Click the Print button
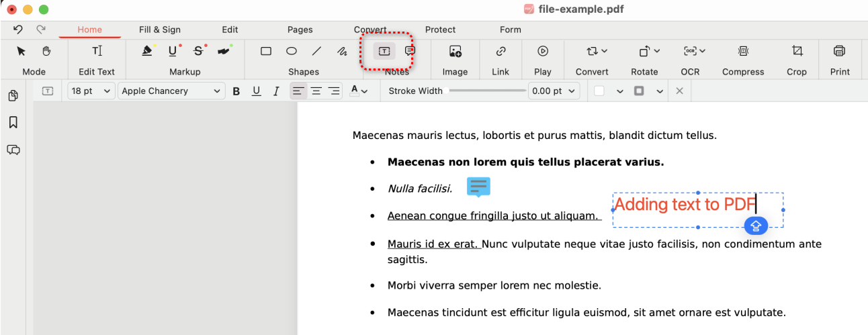Viewport: 868px width, 335px height. 839,51
